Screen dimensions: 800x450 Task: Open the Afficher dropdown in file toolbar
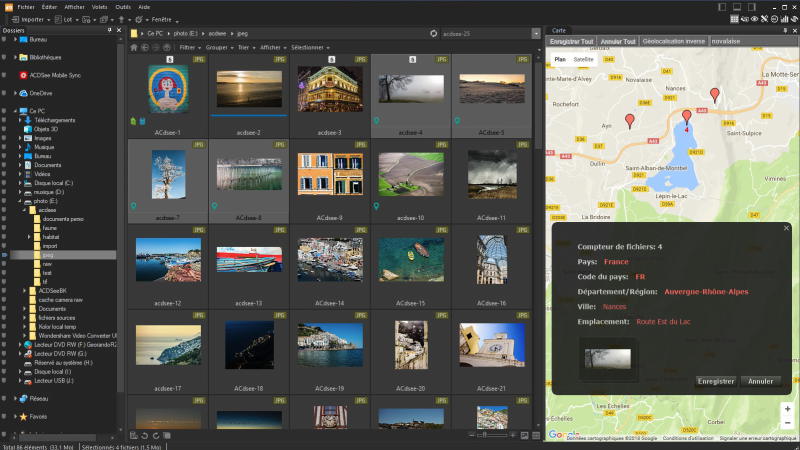[x=273, y=47]
